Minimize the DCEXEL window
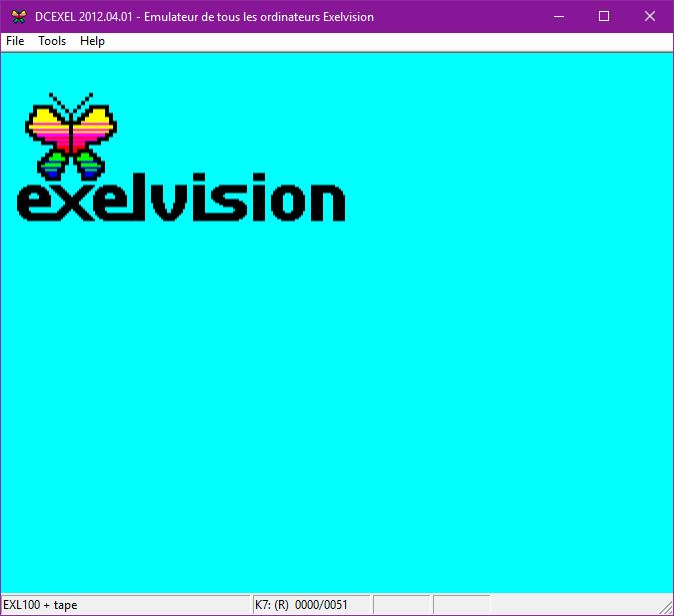 pos(559,16)
